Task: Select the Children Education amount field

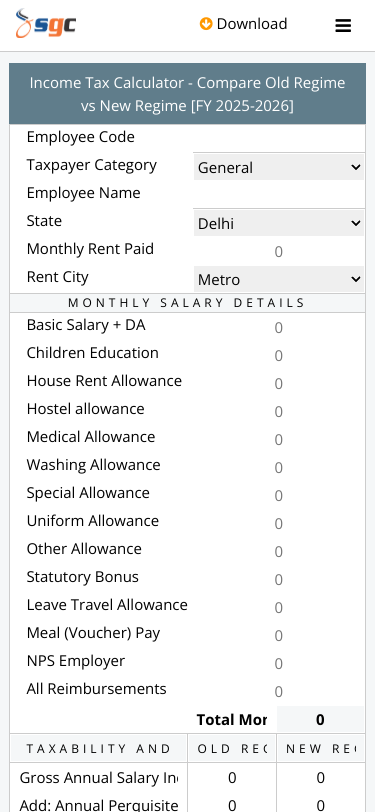Action: tap(279, 355)
